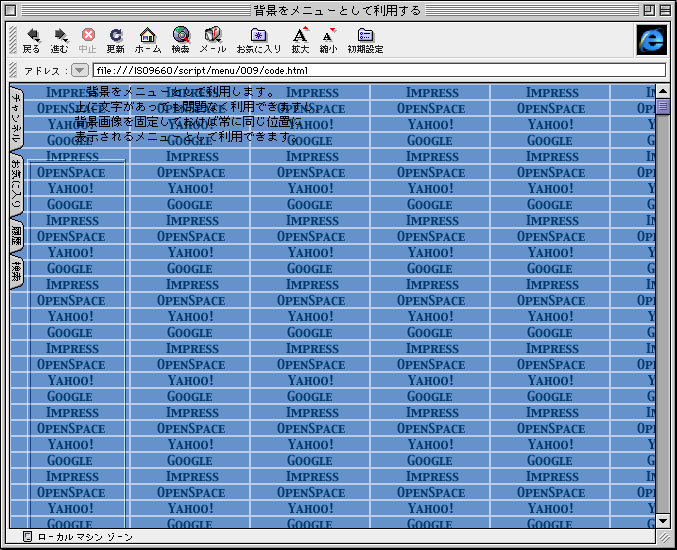This screenshot has width=677, height=550.
Task: Refresh the page with 更新
Action: pyautogui.click(x=116, y=41)
